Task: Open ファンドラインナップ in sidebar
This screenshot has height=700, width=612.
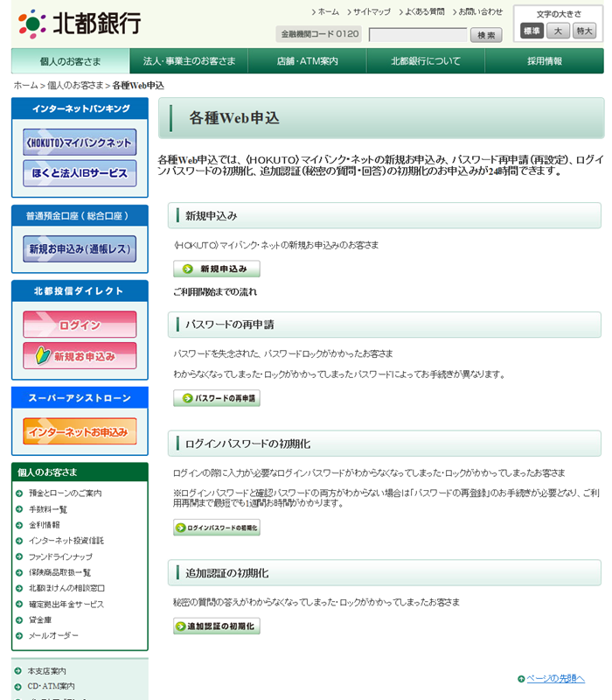Action: click(x=60, y=556)
